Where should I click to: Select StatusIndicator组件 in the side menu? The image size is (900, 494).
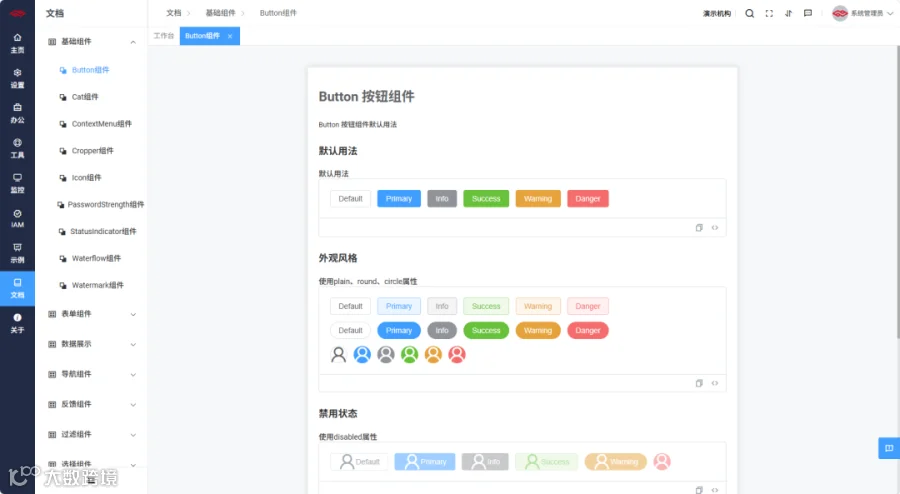(x=103, y=232)
